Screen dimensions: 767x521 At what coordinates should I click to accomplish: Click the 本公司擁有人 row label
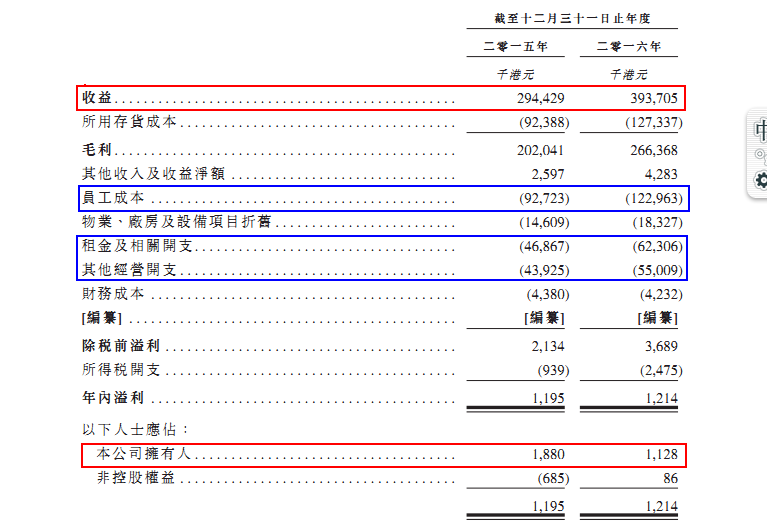(143, 453)
